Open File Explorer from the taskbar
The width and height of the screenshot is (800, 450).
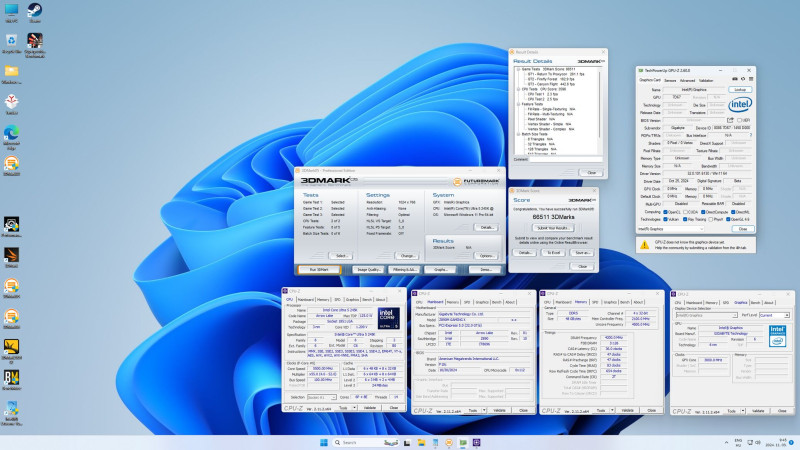click(421, 442)
